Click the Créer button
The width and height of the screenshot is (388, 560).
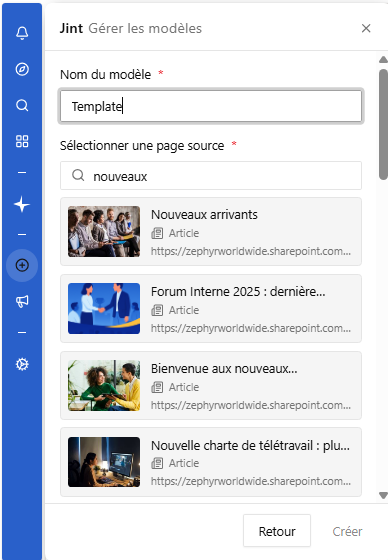click(x=347, y=531)
